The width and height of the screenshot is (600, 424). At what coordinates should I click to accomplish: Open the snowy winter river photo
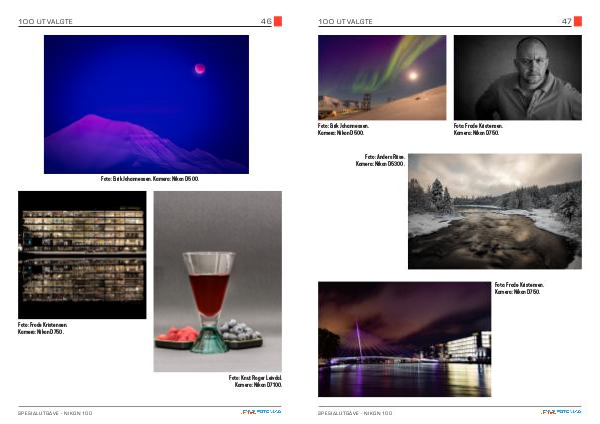(494, 211)
